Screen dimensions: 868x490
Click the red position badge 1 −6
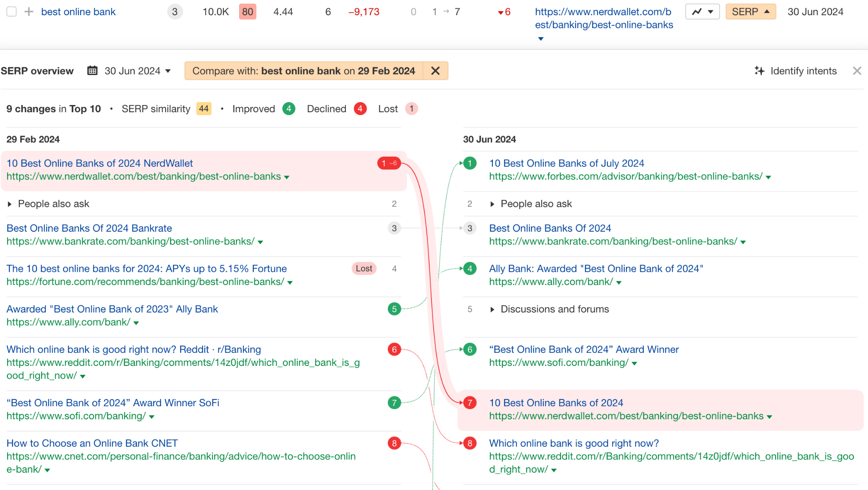point(389,163)
